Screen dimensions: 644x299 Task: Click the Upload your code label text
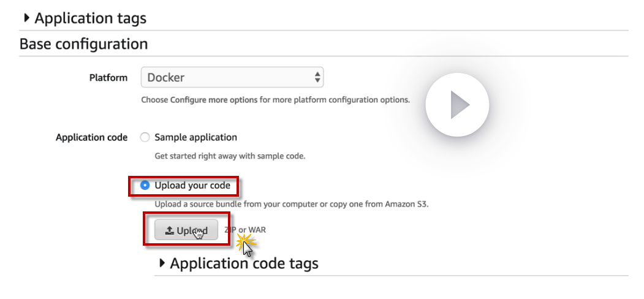(192, 185)
